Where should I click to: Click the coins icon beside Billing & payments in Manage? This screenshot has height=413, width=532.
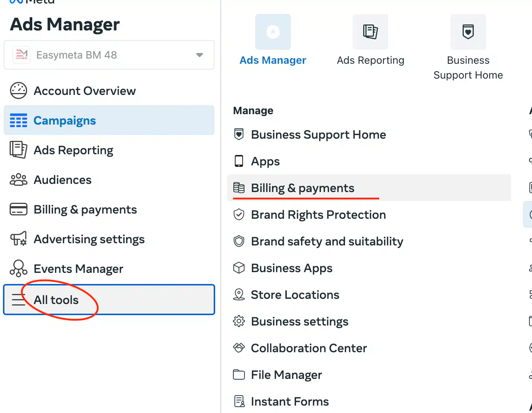click(x=239, y=188)
